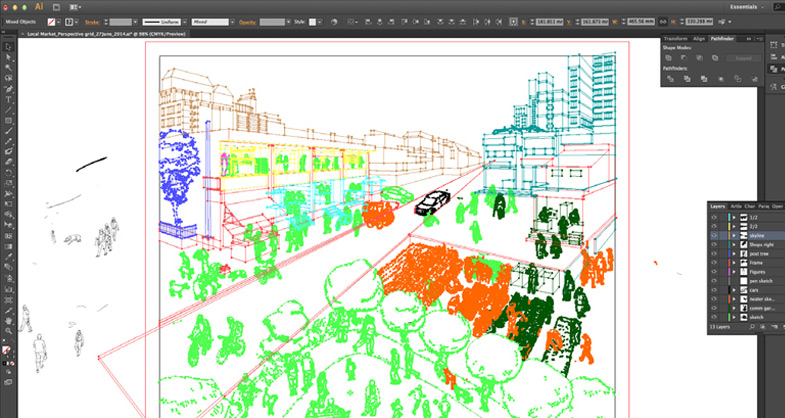Click the Minus Front shape mode icon
The width and height of the screenshot is (785, 418).
pos(684,58)
